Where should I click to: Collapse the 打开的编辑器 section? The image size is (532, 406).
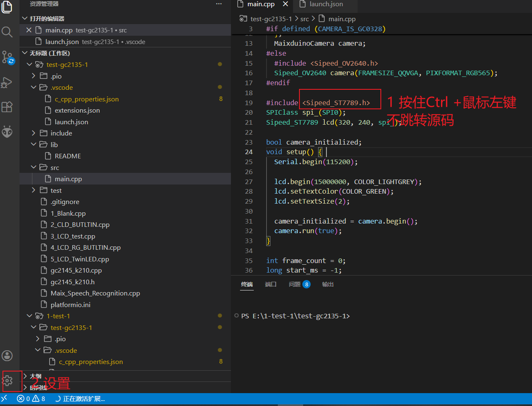(125, 19)
